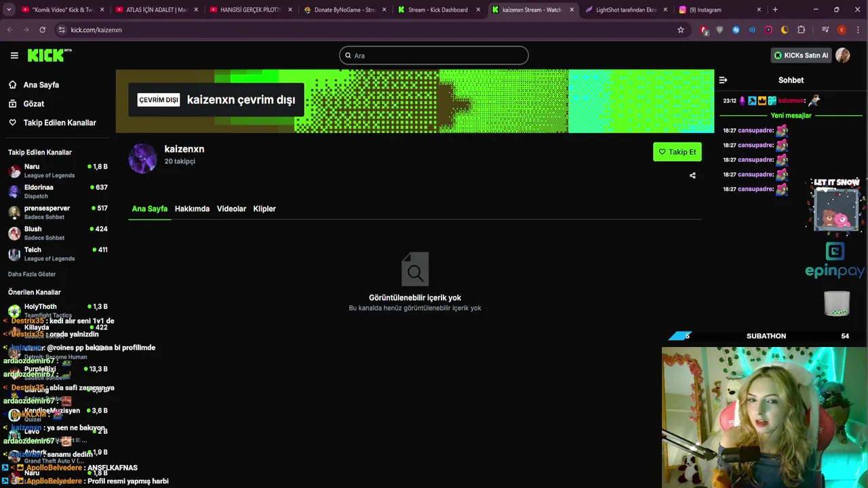Click the epinpay banner
The height and width of the screenshot is (488, 868).
[x=835, y=261]
